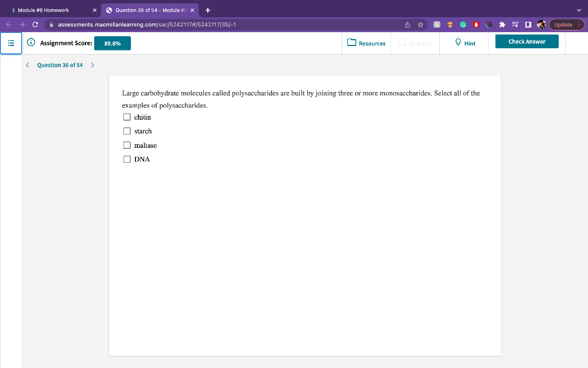Tick the DNA checkbox
The width and height of the screenshot is (588, 368).
click(x=127, y=159)
